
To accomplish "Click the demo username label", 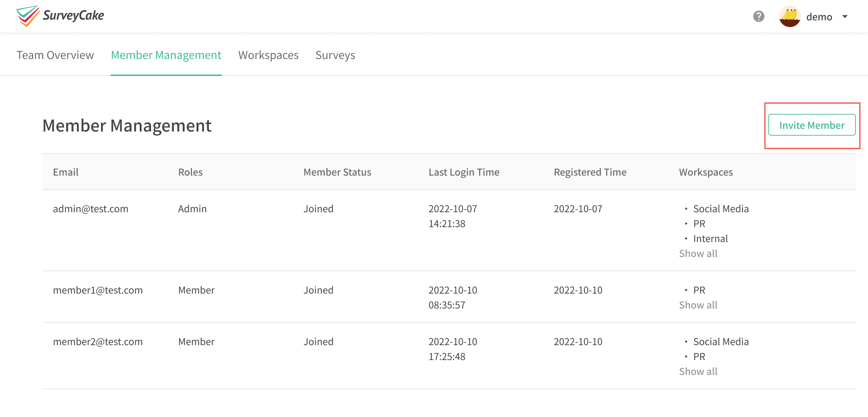I will point(819,17).
